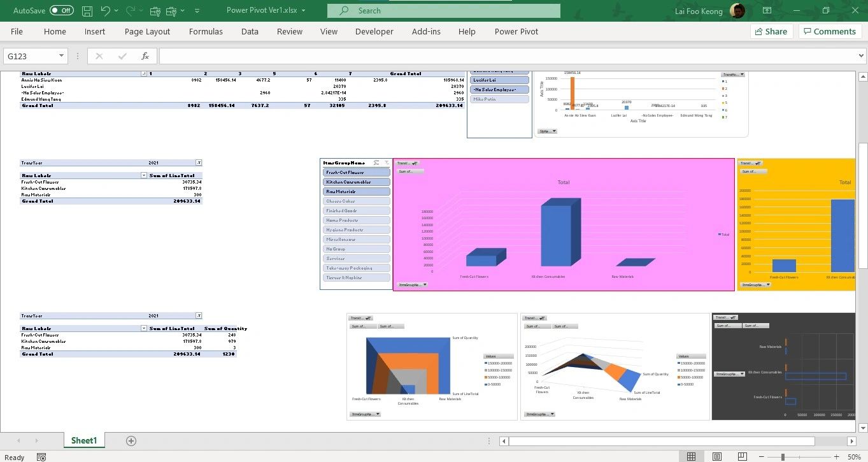Switch to the Power Pivot ribbon tab
The image size is (868, 462).
pos(516,31)
